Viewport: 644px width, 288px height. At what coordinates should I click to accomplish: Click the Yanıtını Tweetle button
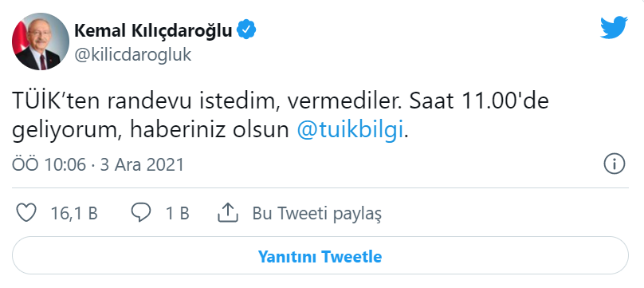click(x=320, y=256)
